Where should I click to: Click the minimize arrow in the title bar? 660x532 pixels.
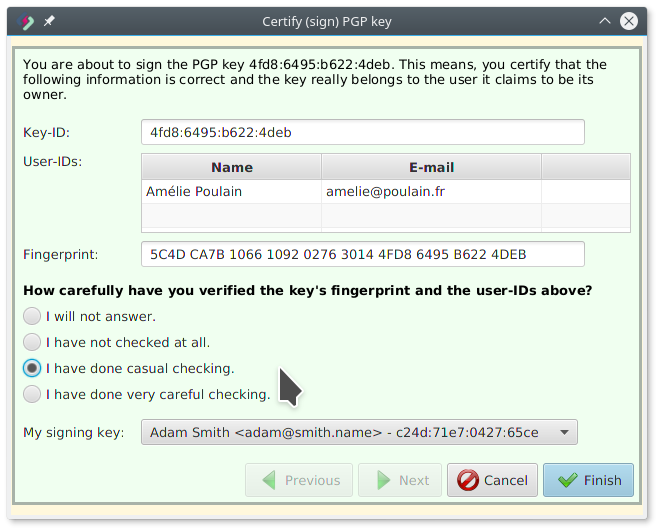point(605,21)
